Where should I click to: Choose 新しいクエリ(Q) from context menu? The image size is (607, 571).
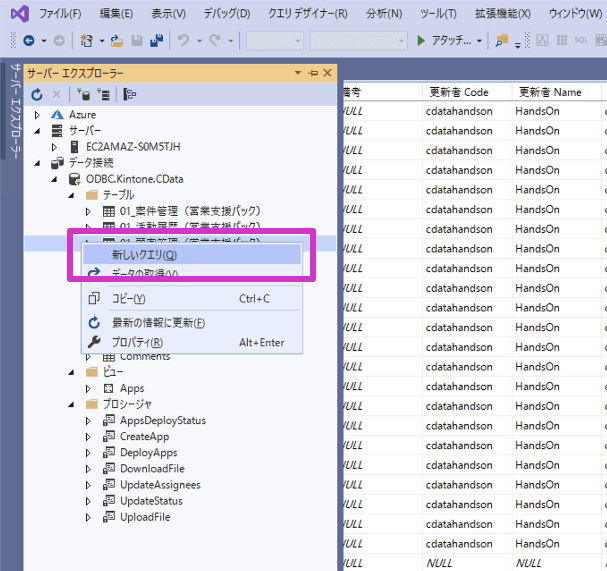(192, 255)
